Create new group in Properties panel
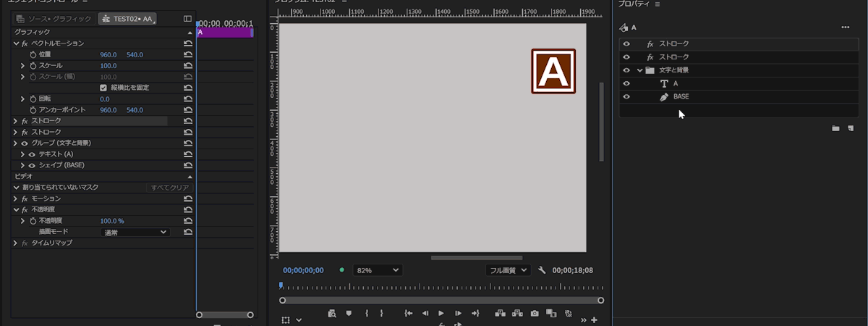 coord(835,128)
